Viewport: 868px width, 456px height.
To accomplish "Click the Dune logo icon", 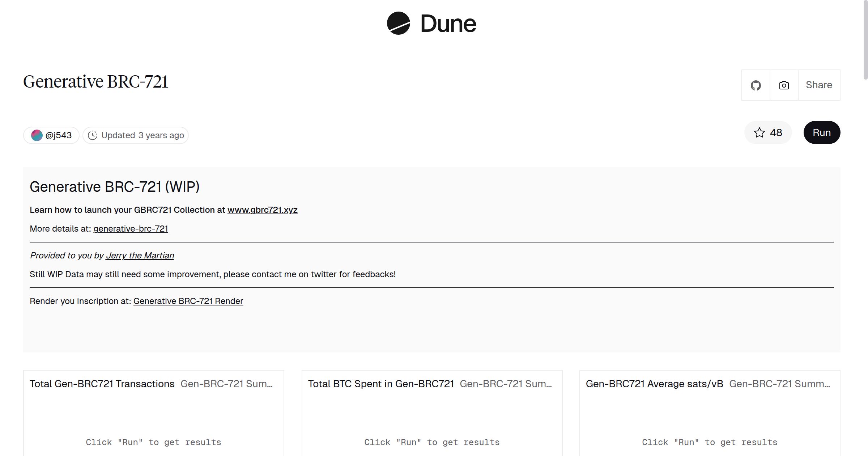I will 398,24.
